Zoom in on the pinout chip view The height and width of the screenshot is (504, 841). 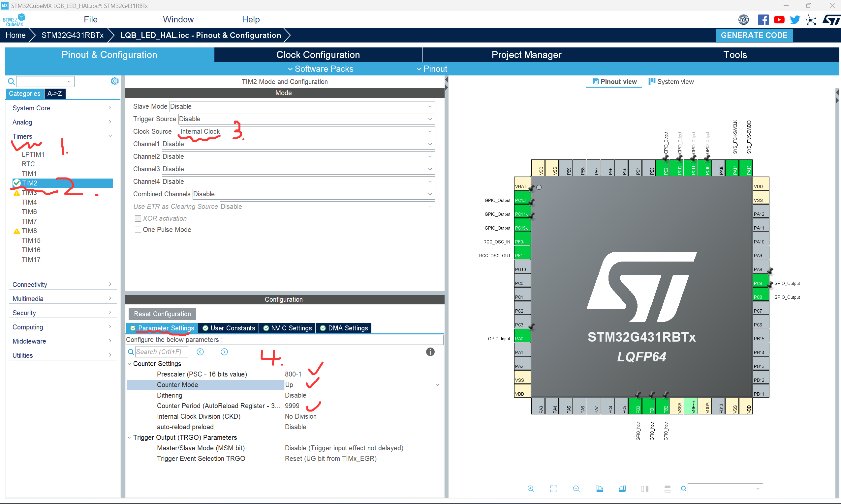(531, 489)
